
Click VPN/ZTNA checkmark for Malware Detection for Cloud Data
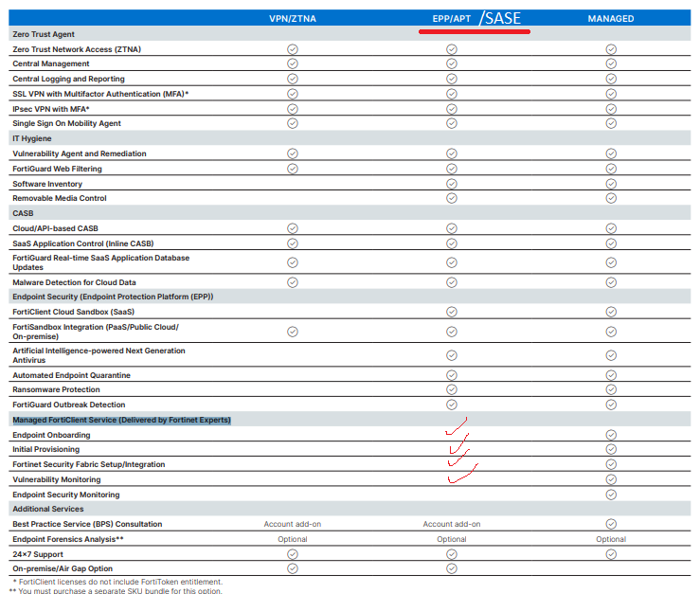coord(293,282)
